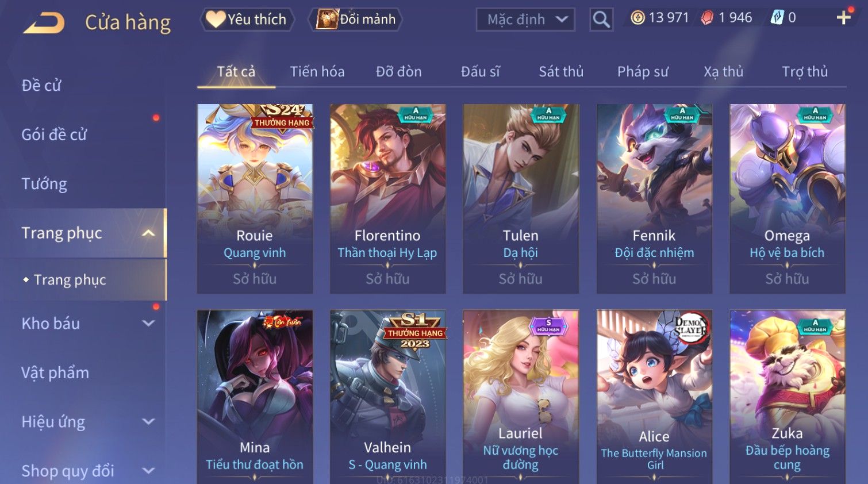Screen dimensions: 868x484
Task: Click the blue voucher currency icon
Action: [777, 18]
